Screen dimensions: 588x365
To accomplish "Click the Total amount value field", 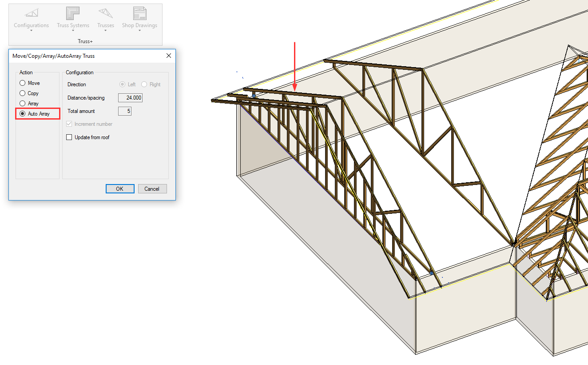I will pos(125,111).
